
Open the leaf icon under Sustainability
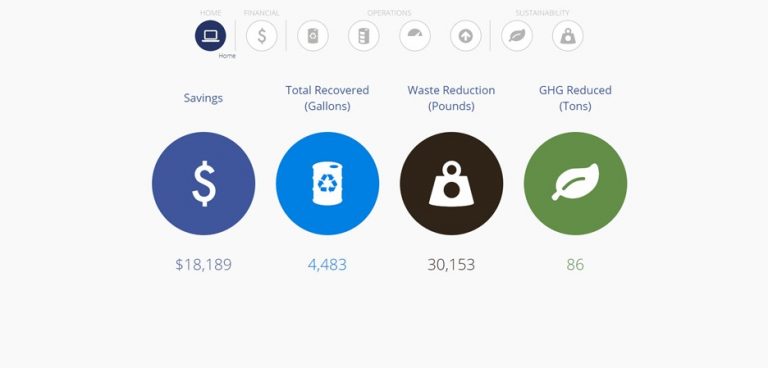tap(517, 36)
